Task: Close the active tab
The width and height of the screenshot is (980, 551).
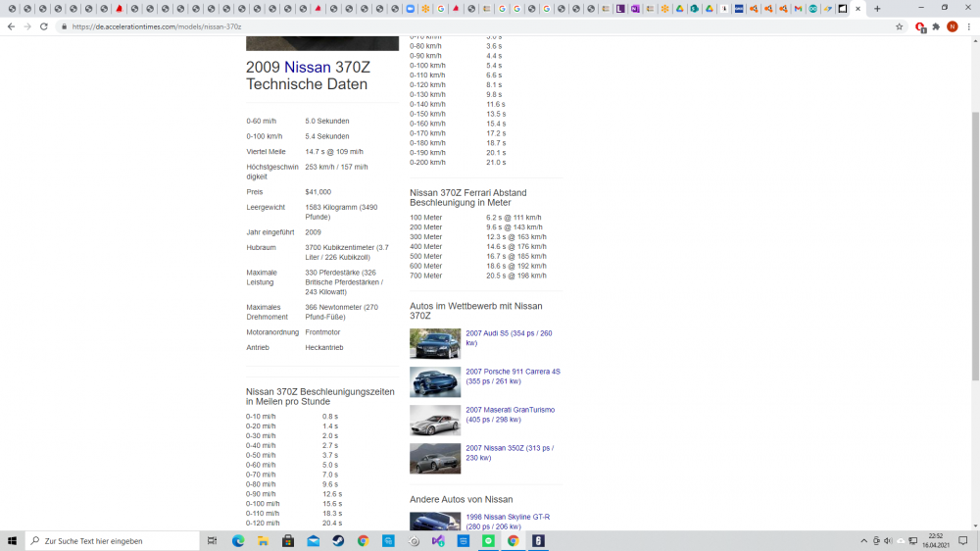Action: [858, 9]
